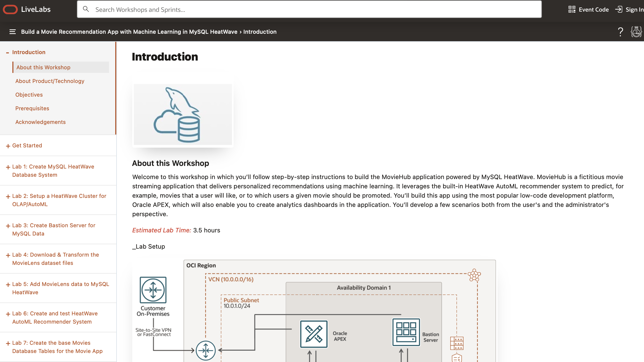Expand Lab 3: Create Bastion Server
The height and width of the screenshot is (362, 644).
click(x=7, y=225)
